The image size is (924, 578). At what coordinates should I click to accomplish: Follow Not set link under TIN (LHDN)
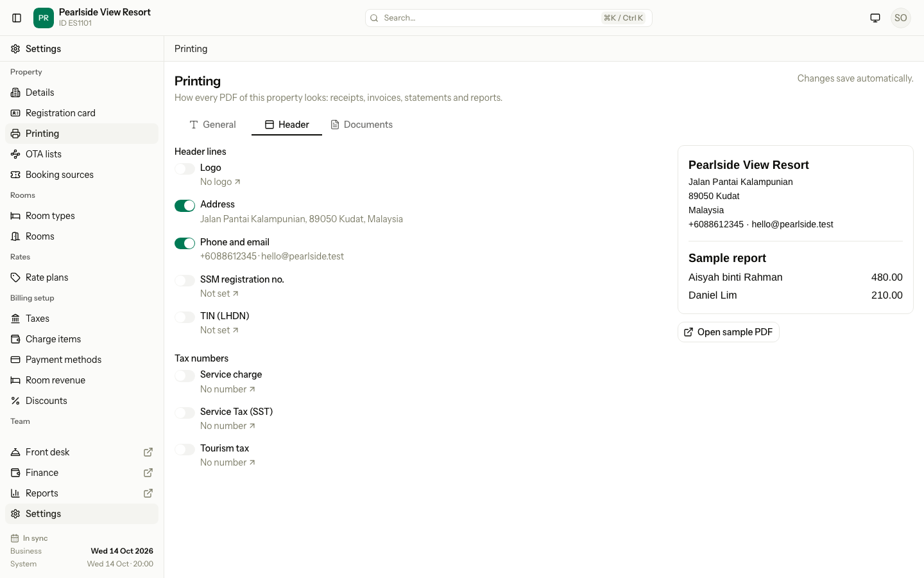pyautogui.click(x=219, y=330)
